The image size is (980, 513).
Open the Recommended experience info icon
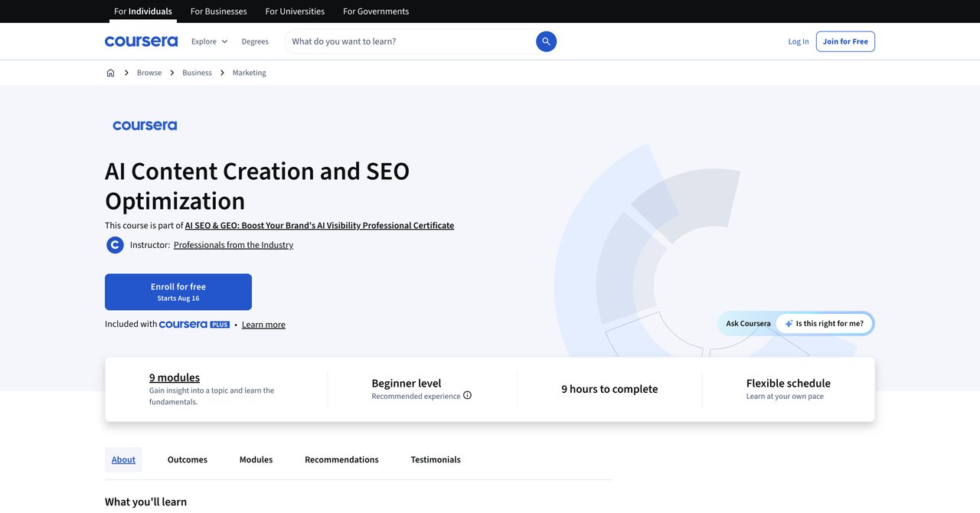click(467, 396)
